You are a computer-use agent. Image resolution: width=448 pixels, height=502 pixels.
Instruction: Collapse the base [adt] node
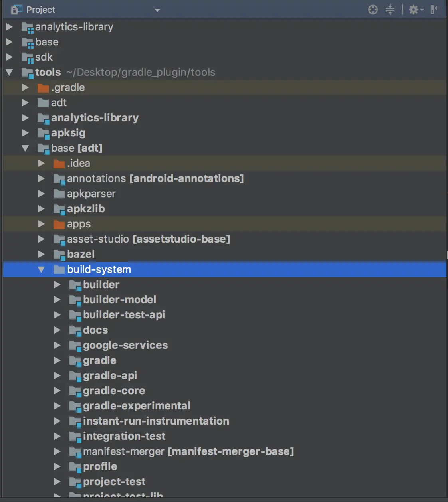tap(25, 148)
